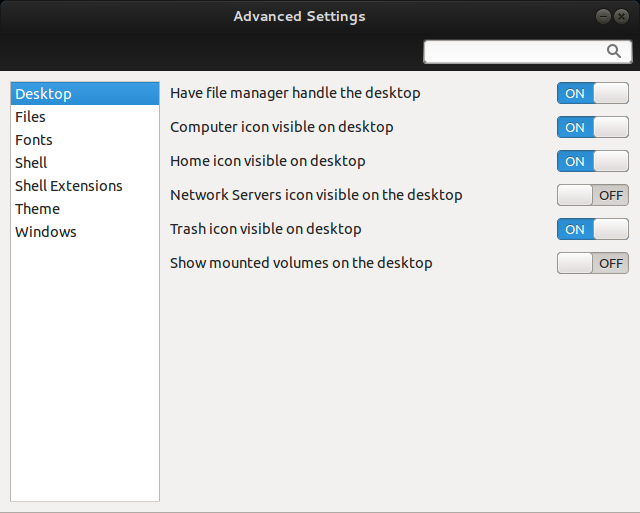This screenshot has height=513, width=640.
Task: Show the Shell Extensions settings
Action: 69,186
